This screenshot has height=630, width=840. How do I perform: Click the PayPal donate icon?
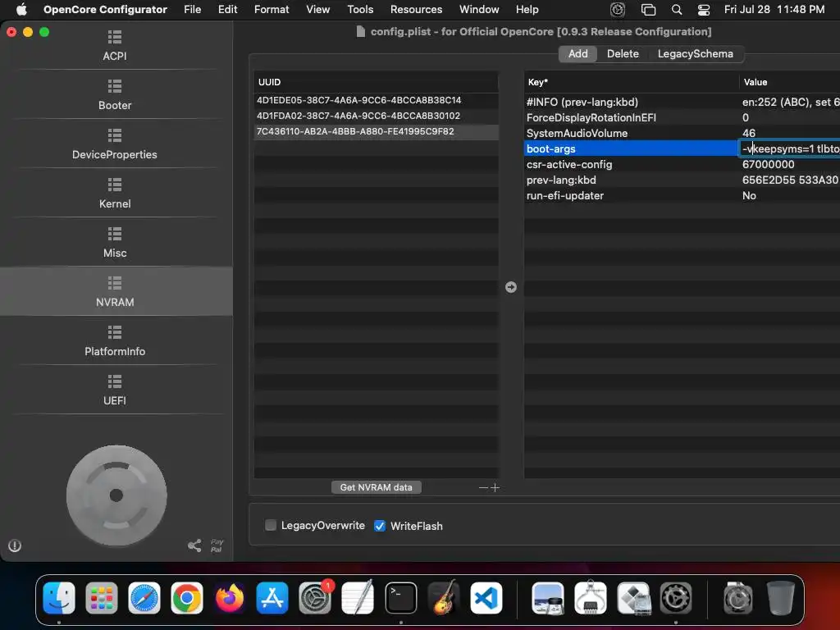(x=217, y=546)
